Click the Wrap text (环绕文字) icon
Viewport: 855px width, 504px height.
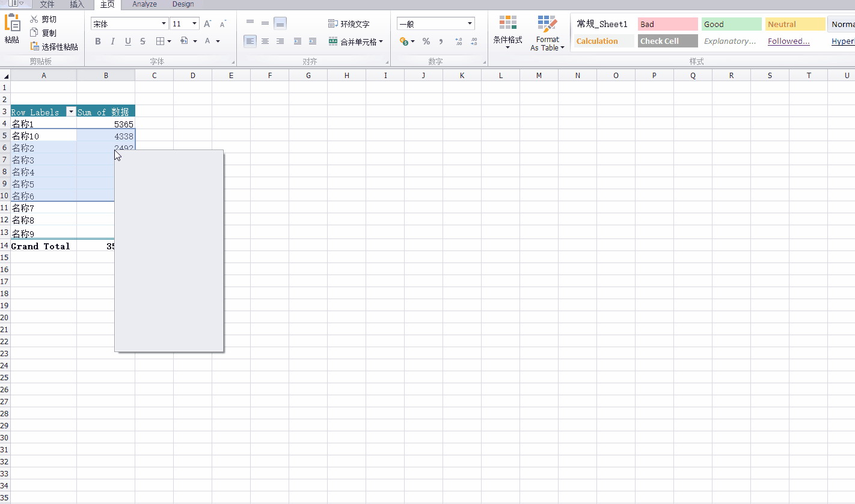click(333, 24)
